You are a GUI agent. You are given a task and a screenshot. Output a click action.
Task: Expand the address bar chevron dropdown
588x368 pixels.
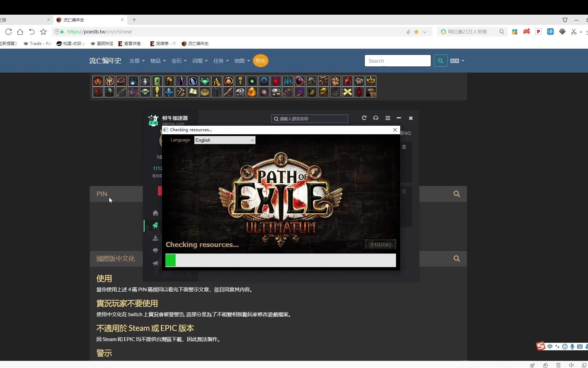(425, 32)
